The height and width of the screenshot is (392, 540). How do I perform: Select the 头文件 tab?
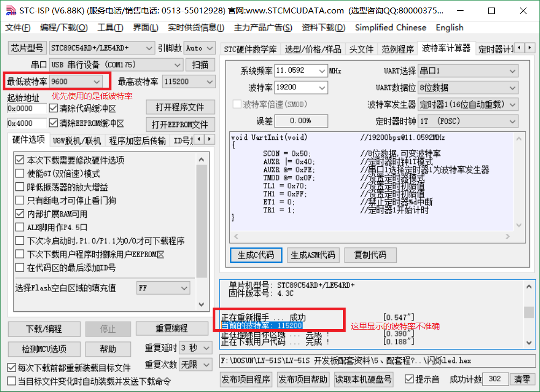click(361, 49)
